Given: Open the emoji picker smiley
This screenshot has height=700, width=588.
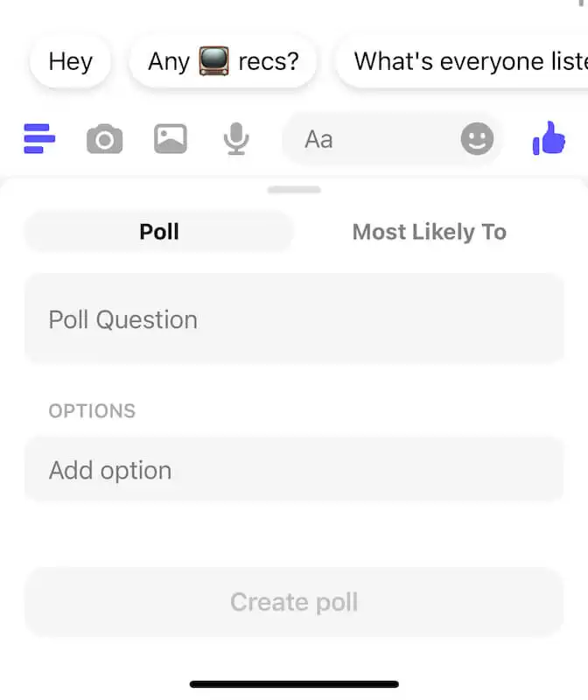Looking at the screenshot, I should (477, 138).
